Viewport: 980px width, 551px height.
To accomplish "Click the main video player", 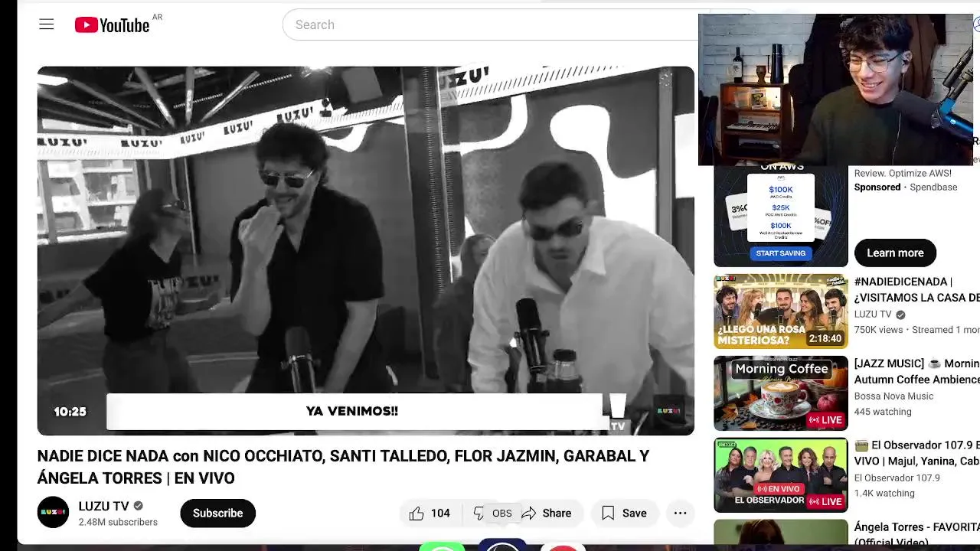I will [x=366, y=251].
